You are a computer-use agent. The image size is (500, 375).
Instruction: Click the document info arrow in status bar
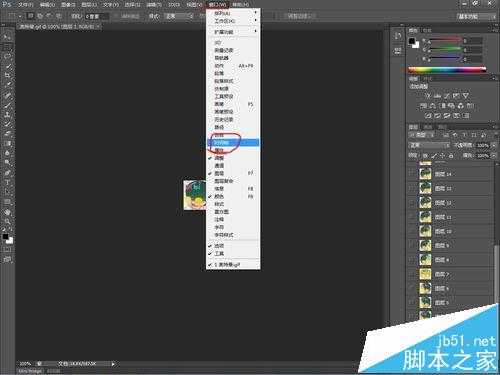(x=113, y=364)
